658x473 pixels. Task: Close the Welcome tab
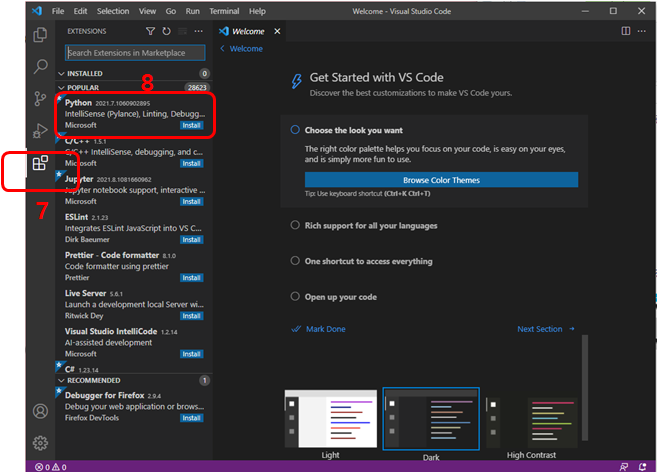tap(277, 31)
